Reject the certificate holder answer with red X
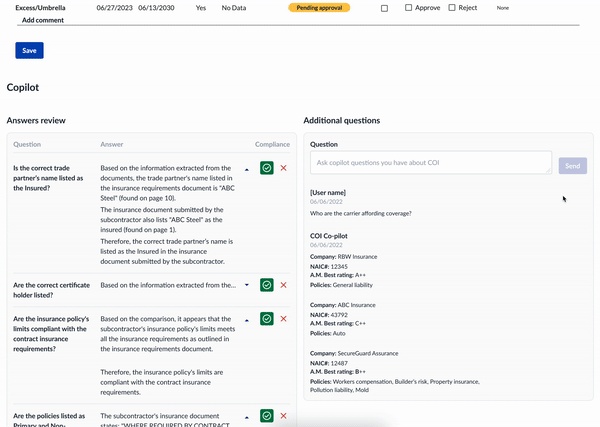The height and width of the screenshot is (427, 600). pyautogui.click(x=284, y=285)
